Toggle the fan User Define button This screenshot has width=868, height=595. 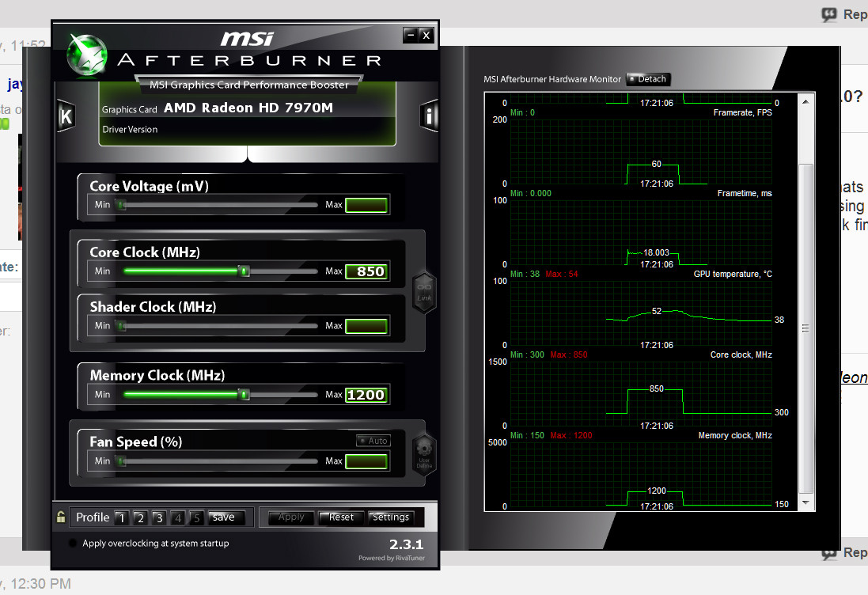(x=425, y=455)
